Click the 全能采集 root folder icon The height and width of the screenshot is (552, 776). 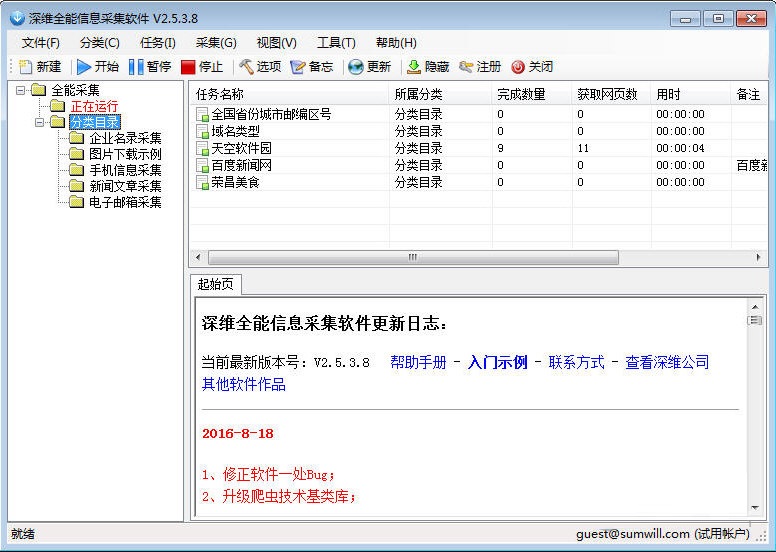coord(38,90)
